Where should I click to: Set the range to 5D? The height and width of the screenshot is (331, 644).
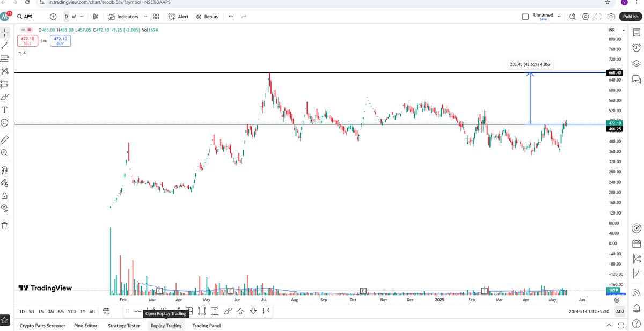click(x=31, y=311)
